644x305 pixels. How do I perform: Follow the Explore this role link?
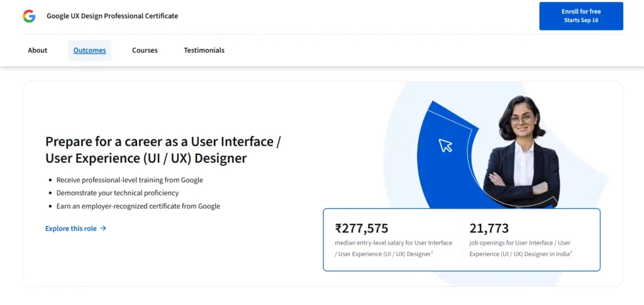pos(71,229)
